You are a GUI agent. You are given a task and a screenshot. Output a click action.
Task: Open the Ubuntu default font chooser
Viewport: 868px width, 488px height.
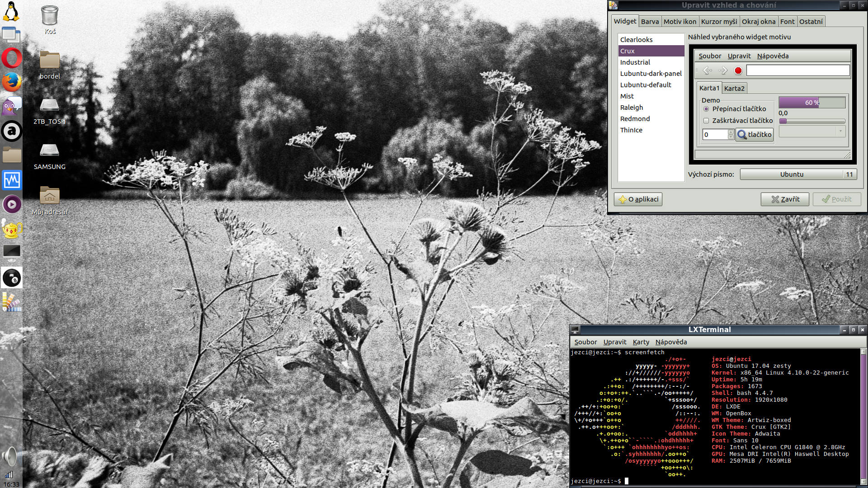(x=798, y=174)
